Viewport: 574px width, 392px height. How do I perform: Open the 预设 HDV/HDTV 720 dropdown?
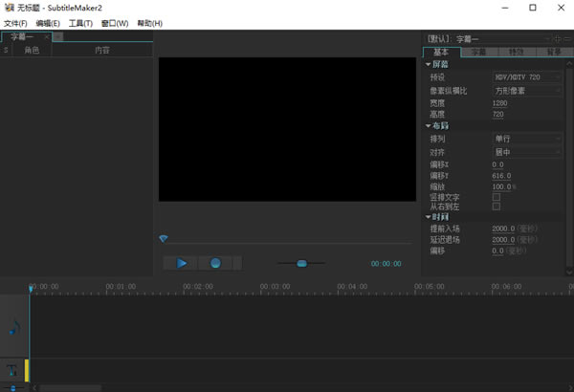click(x=527, y=76)
